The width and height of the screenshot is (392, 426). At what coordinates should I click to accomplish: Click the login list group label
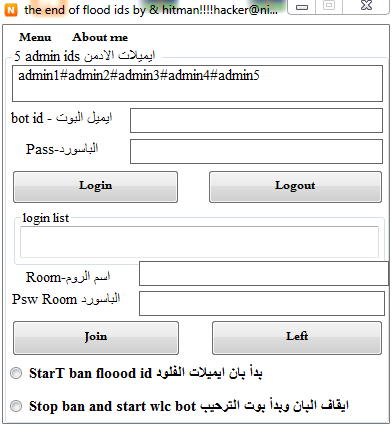[x=46, y=218]
